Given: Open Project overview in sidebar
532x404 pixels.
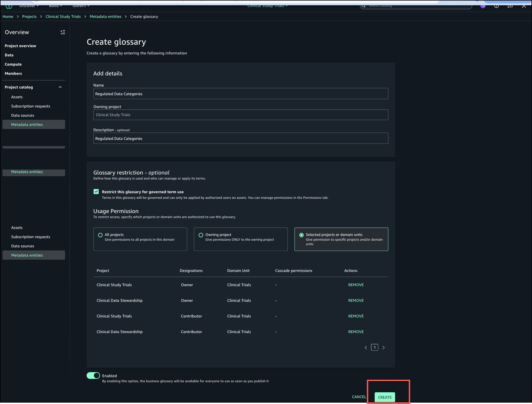Looking at the screenshot, I should point(20,46).
